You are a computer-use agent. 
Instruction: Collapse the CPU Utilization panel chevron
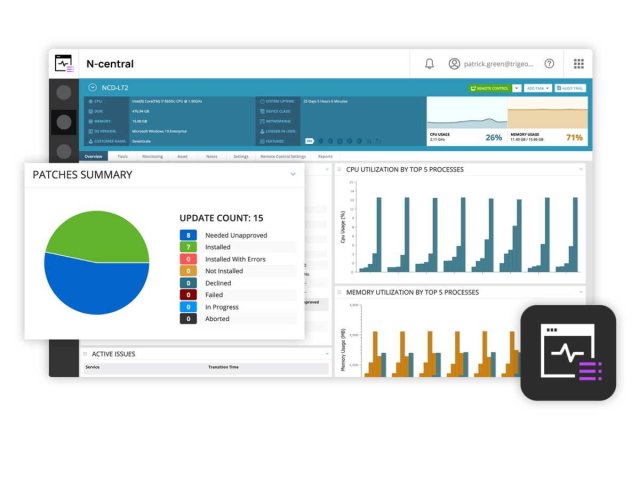coord(581,169)
